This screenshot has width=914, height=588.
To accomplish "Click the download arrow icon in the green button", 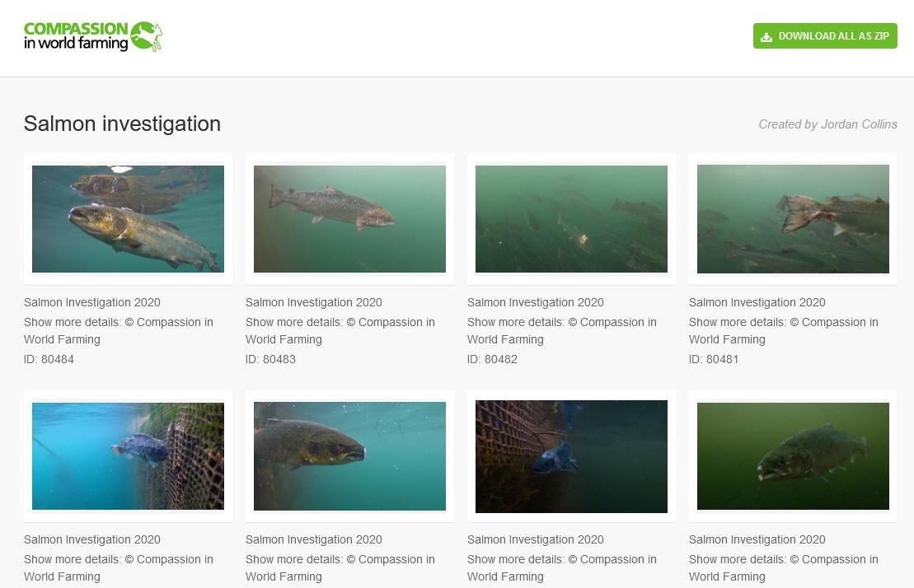I will tap(766, 36).
